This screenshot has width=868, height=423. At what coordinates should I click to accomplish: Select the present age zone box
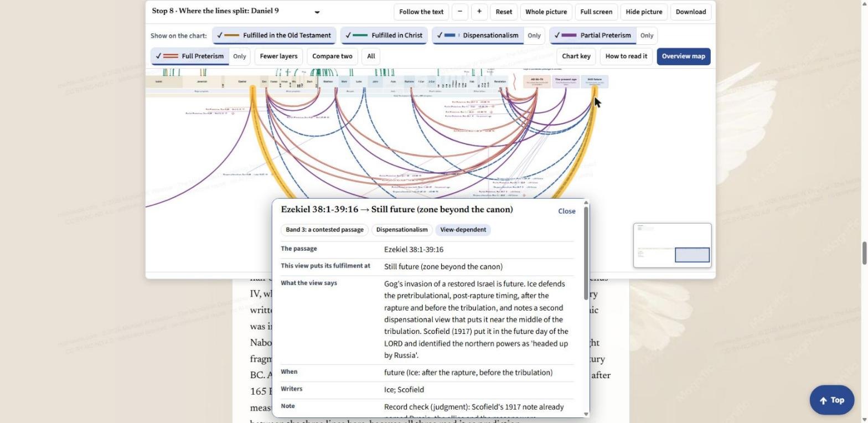tap(566, 81)
